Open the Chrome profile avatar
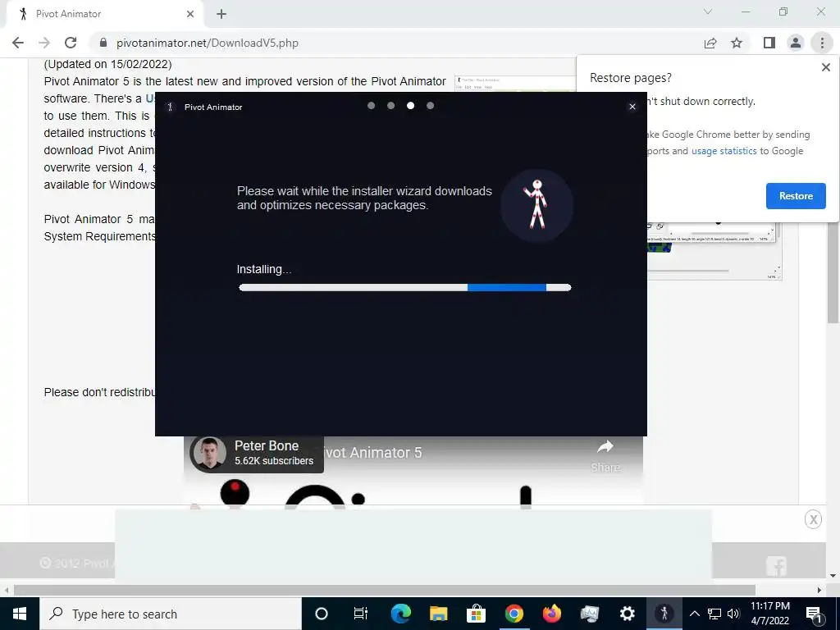The width and height of the screenshot is (840, 630). pyautogui.click(x=796, y=43)
